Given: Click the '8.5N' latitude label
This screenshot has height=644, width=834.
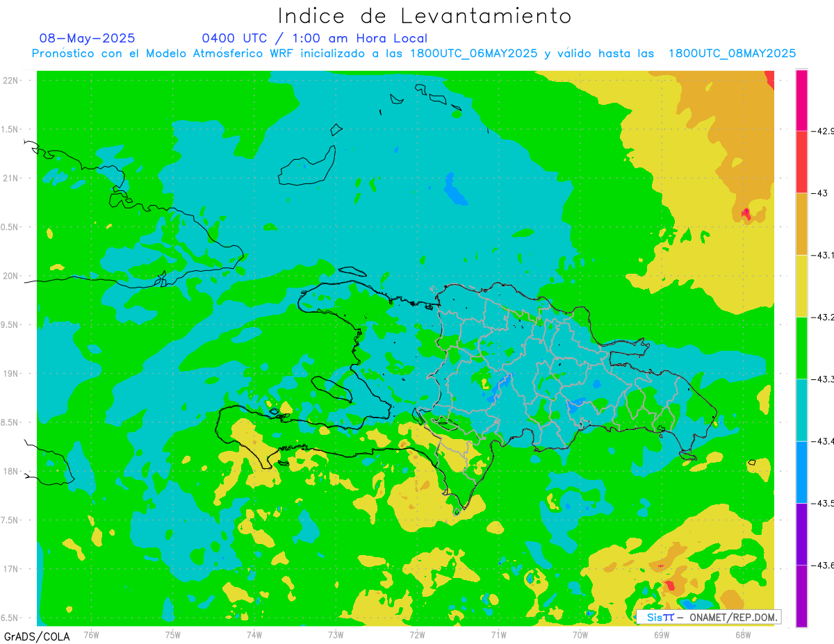Looking at the screenshot, I should click(x=8, y=422).
